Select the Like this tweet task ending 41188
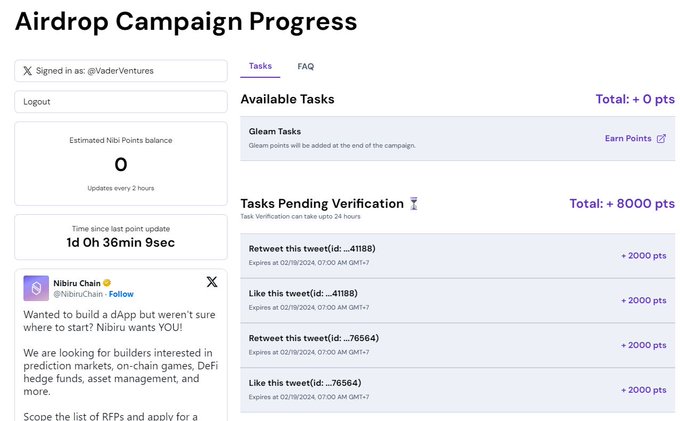 pyautogui.click(x=458, y=300)
